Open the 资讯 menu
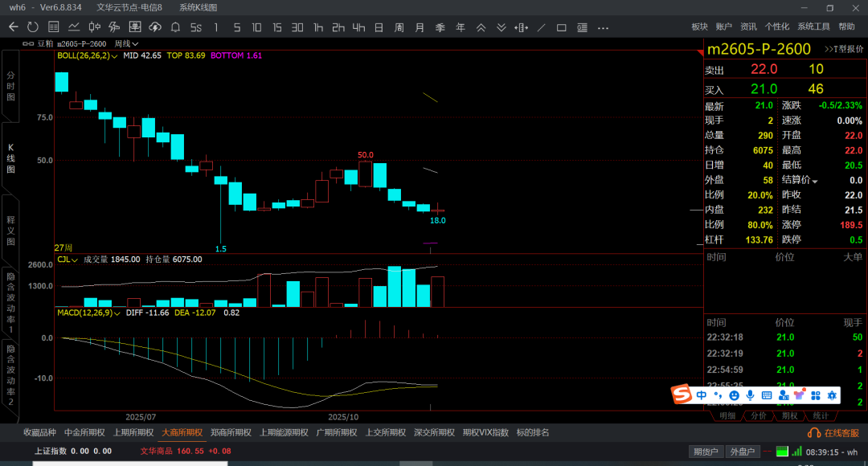The width and height of the screenshot is (868, 466). [x=748, y=27]
